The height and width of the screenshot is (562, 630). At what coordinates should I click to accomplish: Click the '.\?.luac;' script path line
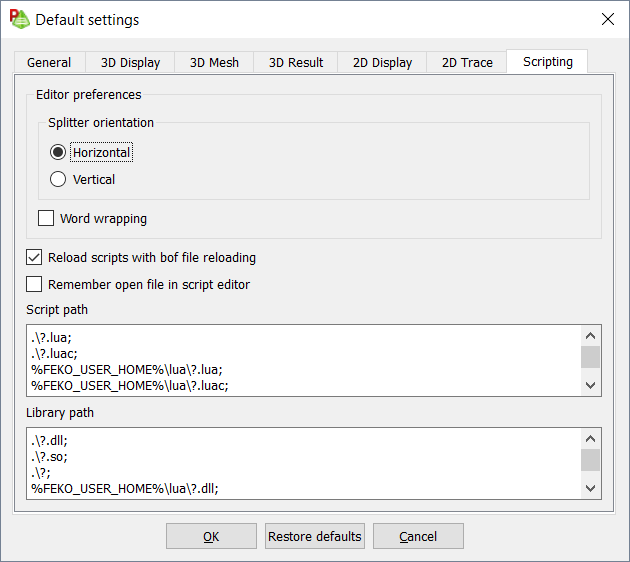tap(54, 354)
